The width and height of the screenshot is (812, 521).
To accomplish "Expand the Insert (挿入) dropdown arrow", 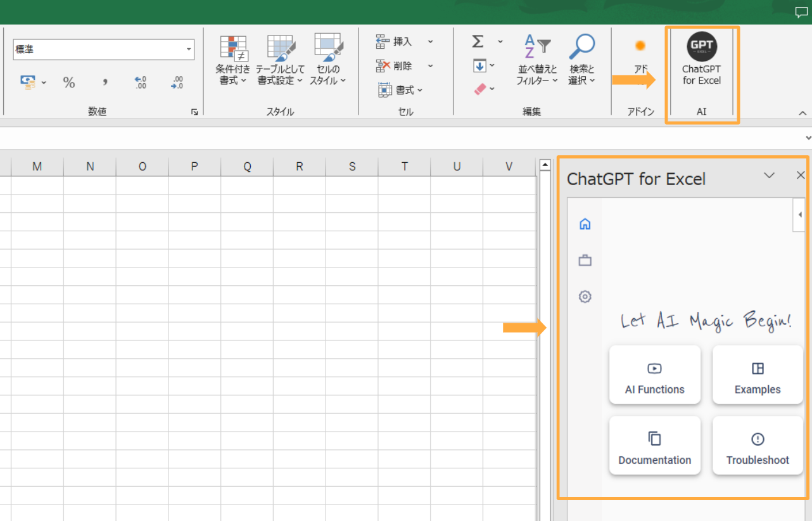I will tap(430, 42).
